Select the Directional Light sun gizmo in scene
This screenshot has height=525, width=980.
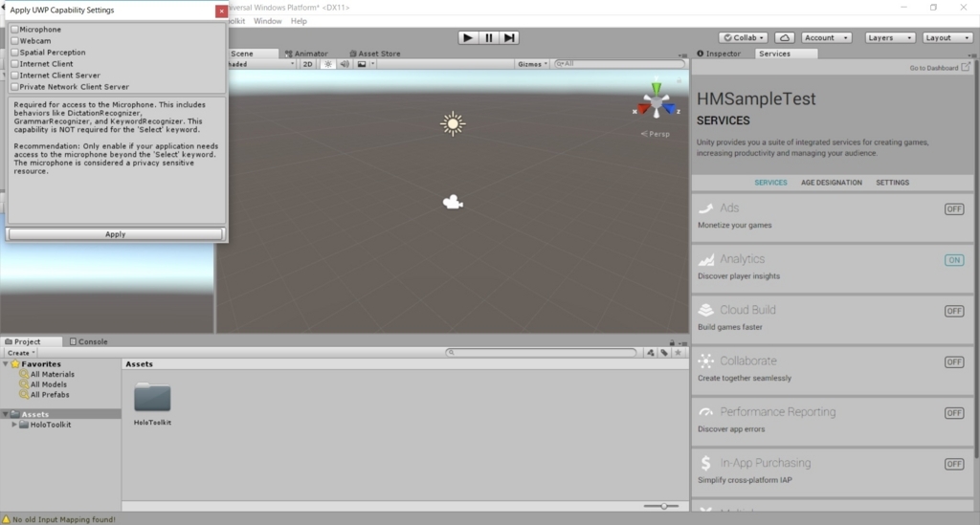tap(453, 123)
